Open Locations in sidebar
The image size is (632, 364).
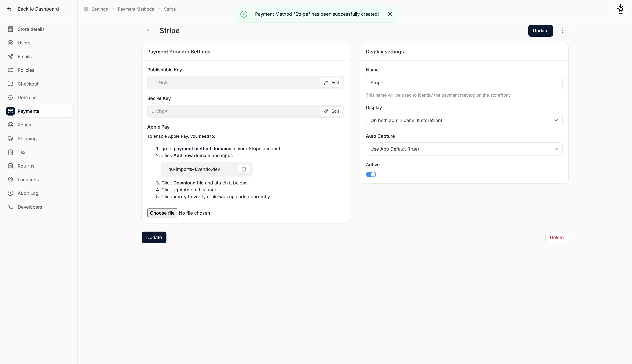click(39, 180)
